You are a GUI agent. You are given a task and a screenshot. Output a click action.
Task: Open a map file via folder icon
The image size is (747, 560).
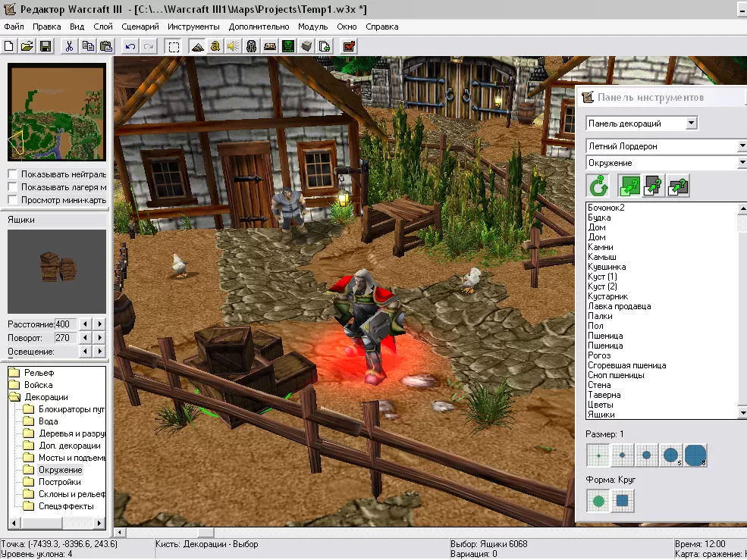27,46
